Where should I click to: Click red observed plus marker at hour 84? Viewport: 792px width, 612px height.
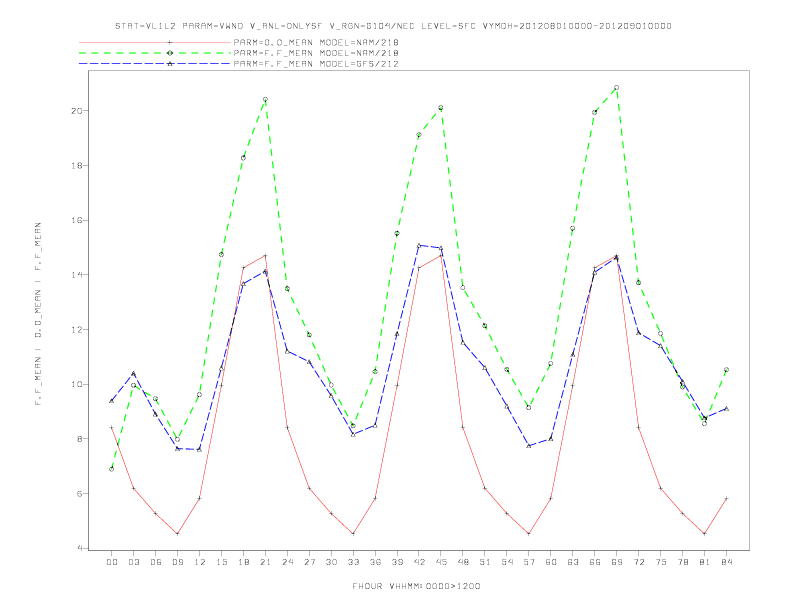click(726, 498)
